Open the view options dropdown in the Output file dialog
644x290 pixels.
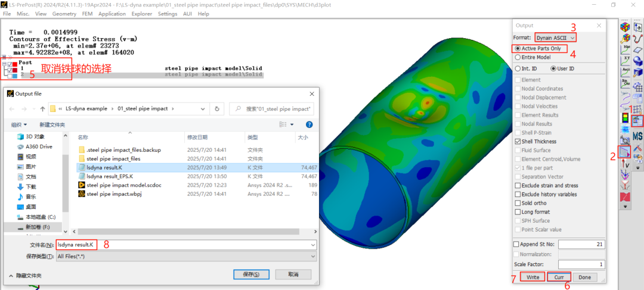pos(292,124)
